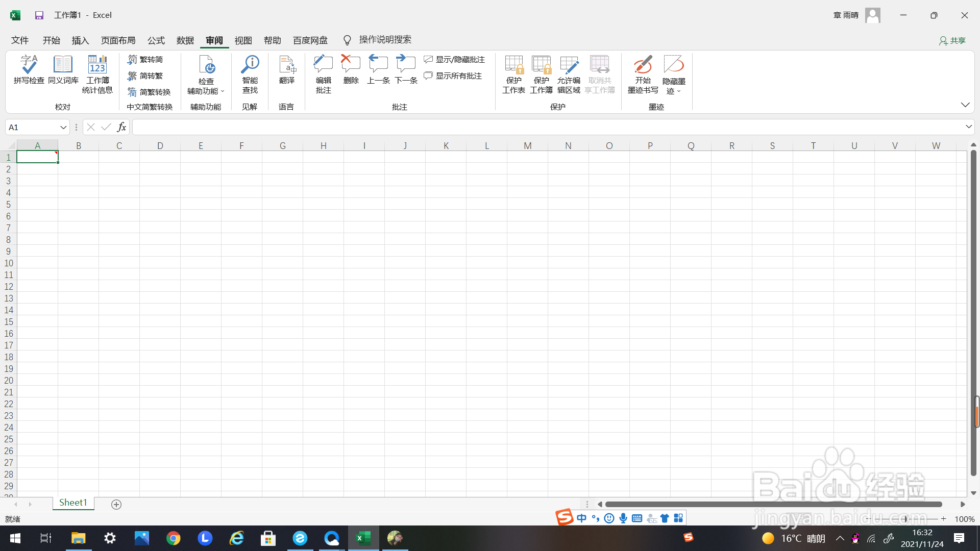Image resolution: width=980 pixels, height=551 pixels.
Task: Convert Traditional to Simplified (繁转简)
Action: tap(145, 60)
